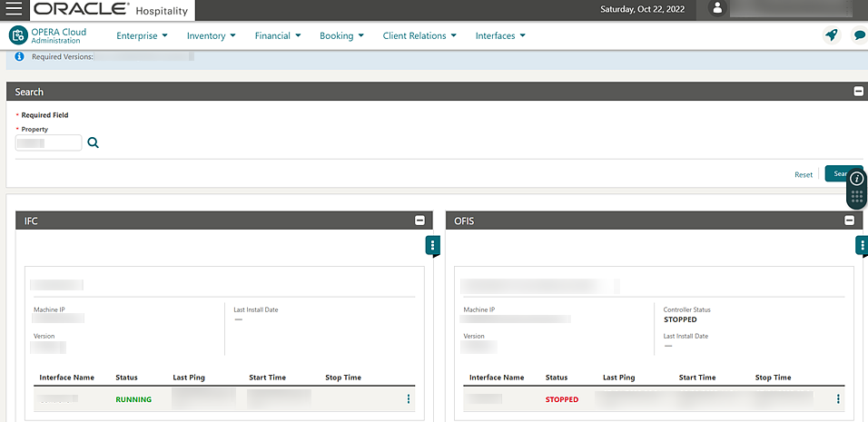The image size is (868, 422).
Task: Click IFC table Last Ping column header
Action: click(x=189, y=378)
